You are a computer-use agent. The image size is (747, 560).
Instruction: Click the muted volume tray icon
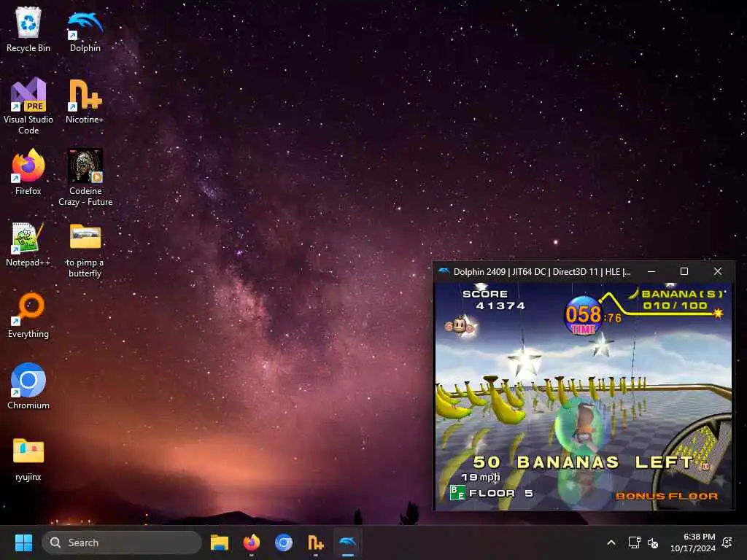click(x=653, y=542)
